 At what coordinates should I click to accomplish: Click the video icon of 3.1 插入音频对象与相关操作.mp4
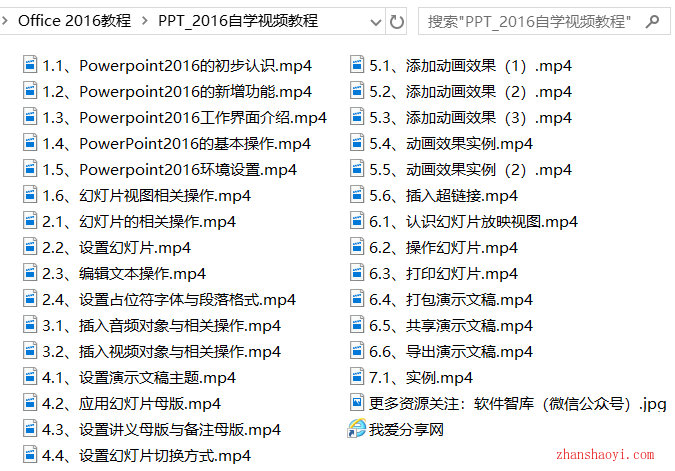[30, 325]
